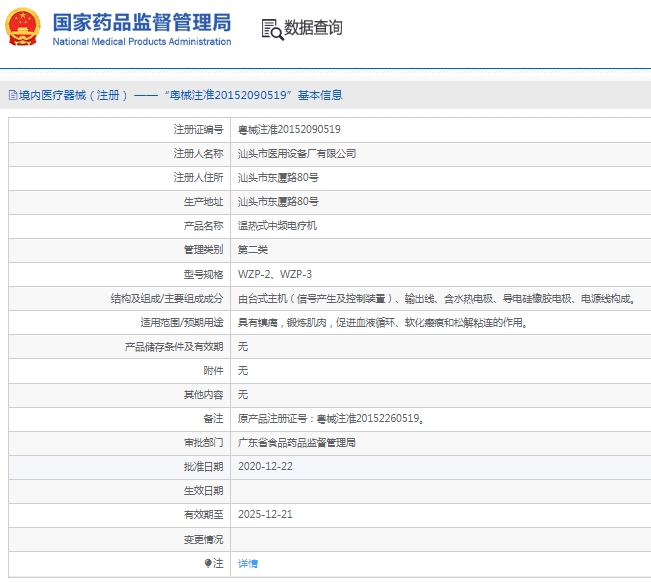Open the 数据查询 search icon
The height and width of the screenshot is (583, 651).
[x=272, y=29]
